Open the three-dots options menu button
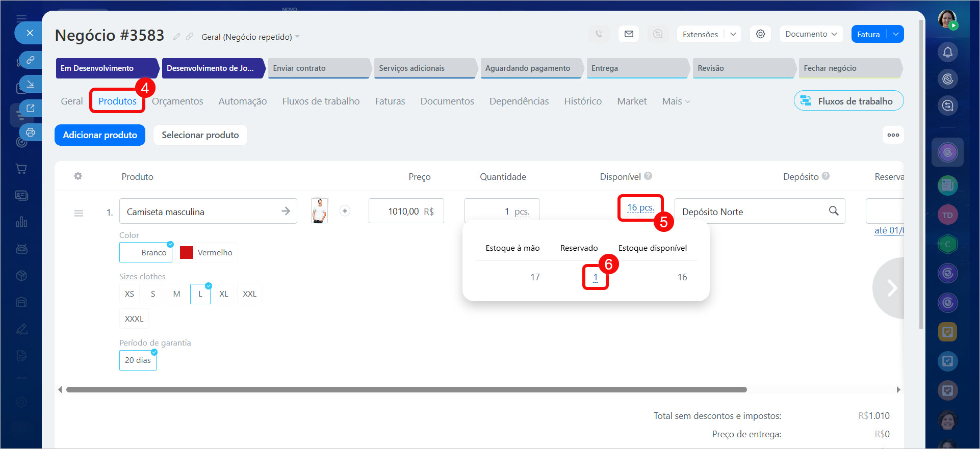980x449 pixels. 893,135
